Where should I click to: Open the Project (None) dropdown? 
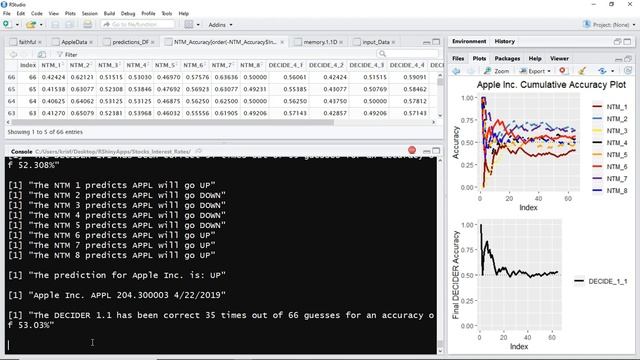[610, 24]
